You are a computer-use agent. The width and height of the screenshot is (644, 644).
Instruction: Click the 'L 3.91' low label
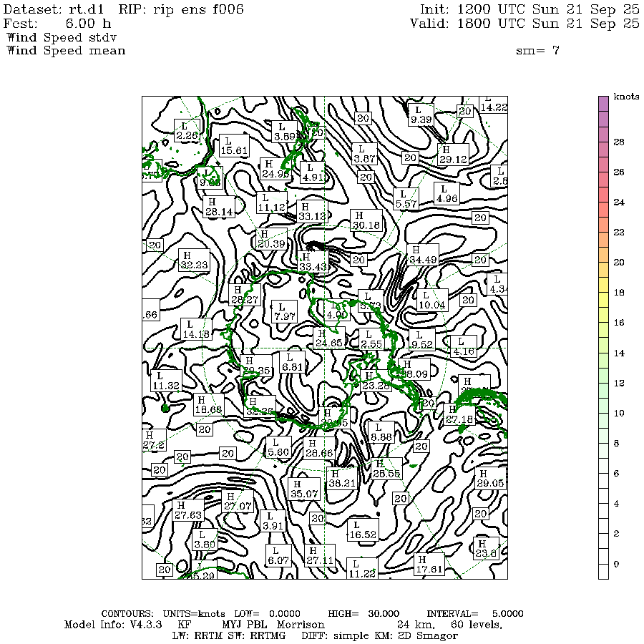tap(273, 521)
